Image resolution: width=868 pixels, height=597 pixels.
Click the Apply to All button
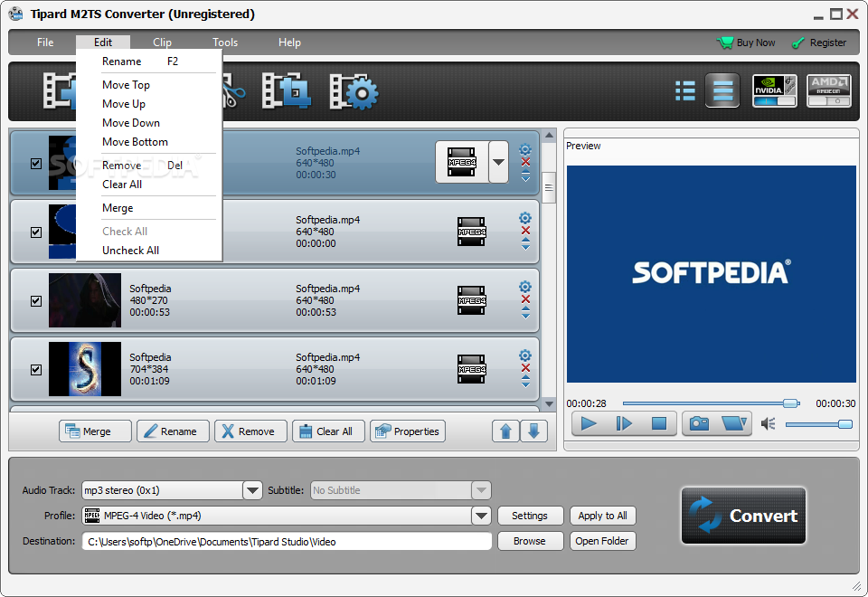pos(603,516)
